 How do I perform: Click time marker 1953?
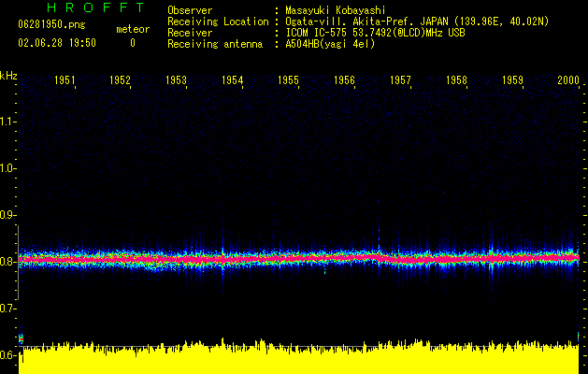[177, 80]
